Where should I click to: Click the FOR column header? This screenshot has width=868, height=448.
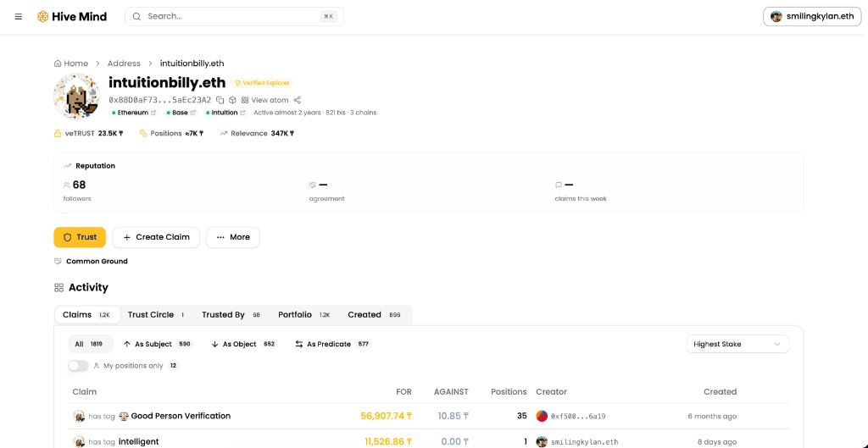point(403,391)
